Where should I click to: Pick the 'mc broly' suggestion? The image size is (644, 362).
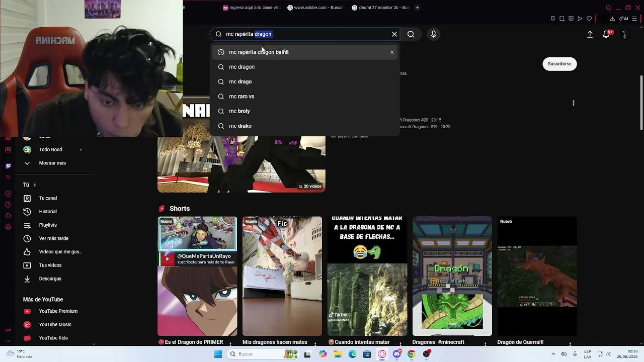pyautogui.click(x=305, y=111)
